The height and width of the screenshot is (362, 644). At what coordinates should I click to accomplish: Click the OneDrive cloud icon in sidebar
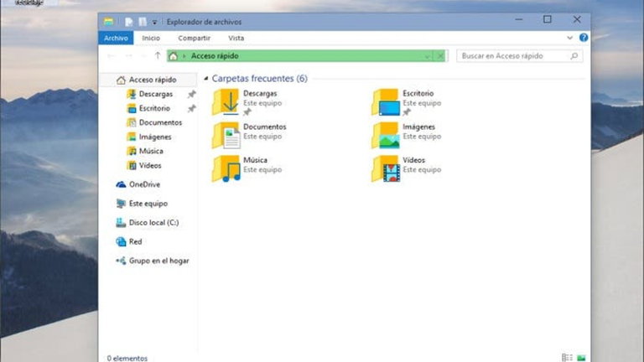121,184
